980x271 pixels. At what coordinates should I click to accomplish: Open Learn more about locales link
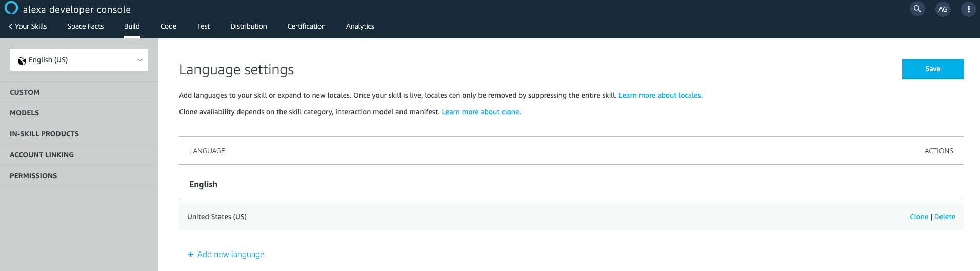[660, 95]
